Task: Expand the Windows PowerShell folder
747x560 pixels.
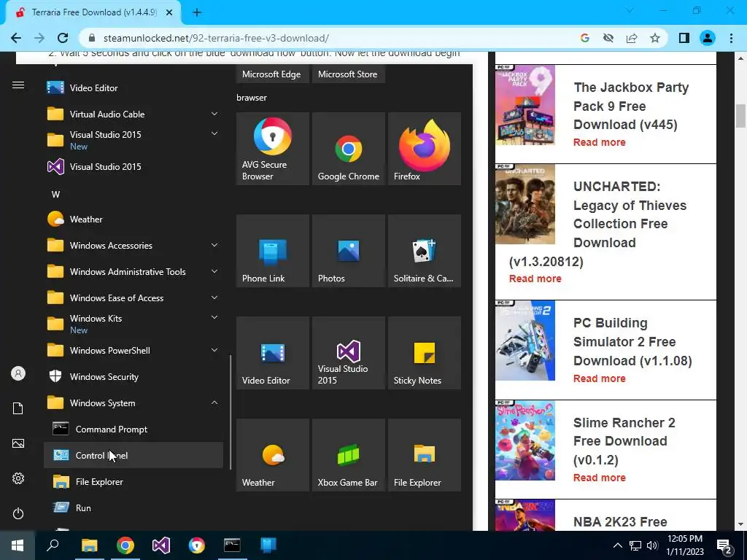Action: point(133,351)
